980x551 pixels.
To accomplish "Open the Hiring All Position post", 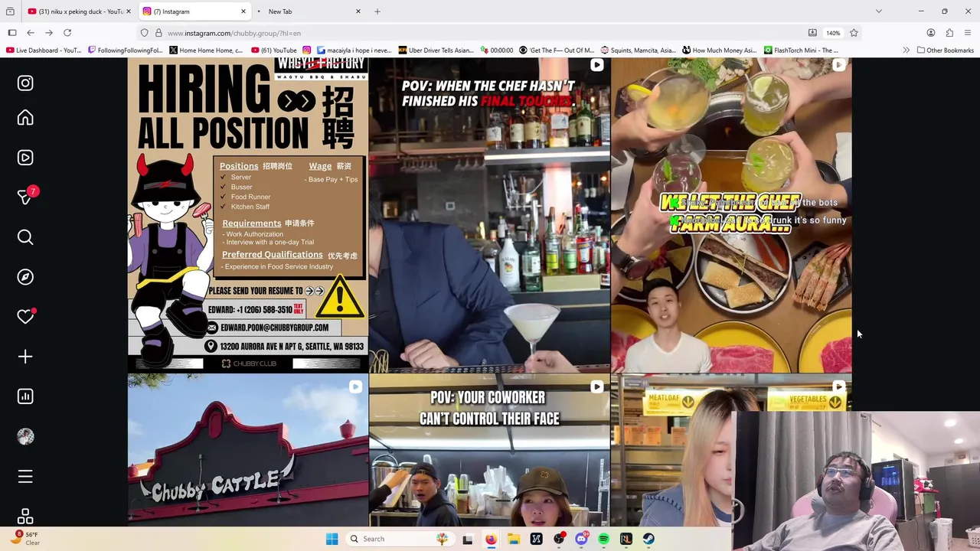I will click(x=247, y=215).
